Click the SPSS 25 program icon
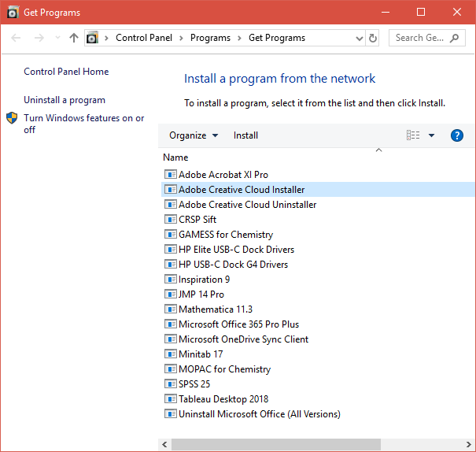The width and height of the screenshot is (476, 452). 171,384
